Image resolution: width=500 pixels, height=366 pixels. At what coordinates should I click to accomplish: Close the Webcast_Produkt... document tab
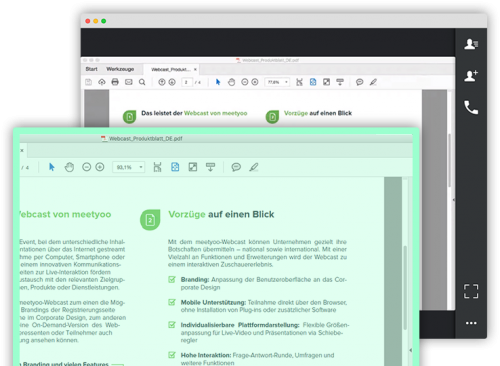pos(195,69)
